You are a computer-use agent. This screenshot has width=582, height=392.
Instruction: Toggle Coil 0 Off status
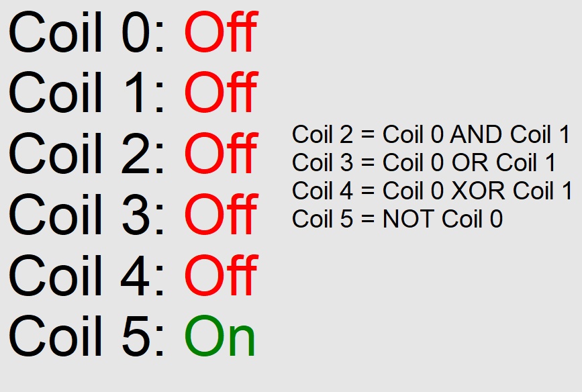(220, 32)
